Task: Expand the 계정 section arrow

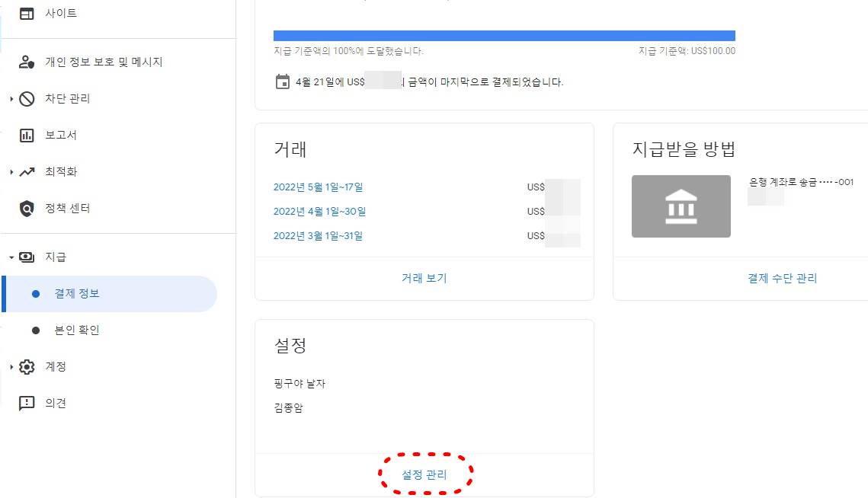Action: tap(11, 367)
